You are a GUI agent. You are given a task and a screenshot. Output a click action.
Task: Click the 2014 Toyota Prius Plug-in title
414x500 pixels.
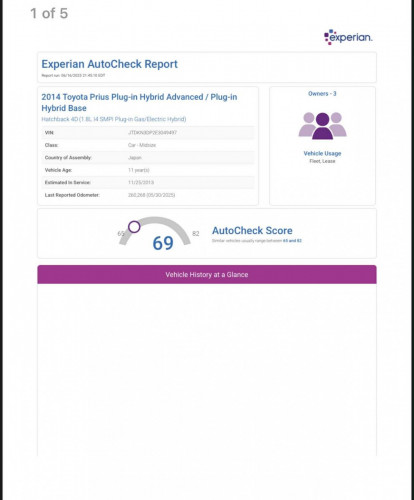139,102
